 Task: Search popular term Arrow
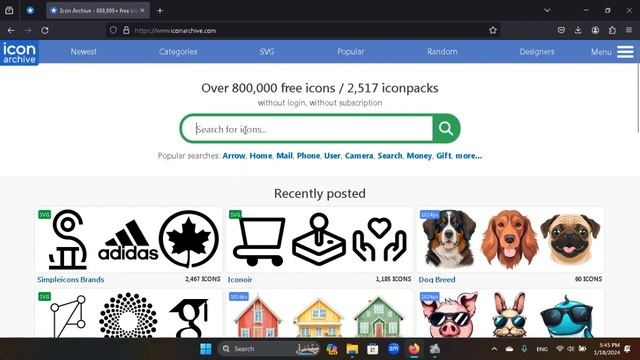point(234,156)
